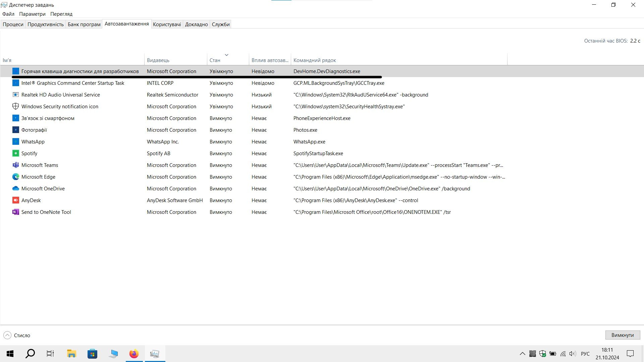Click the Windows Security tray shield icon
The height and width of the screenshot is (362, 644).
542,354
